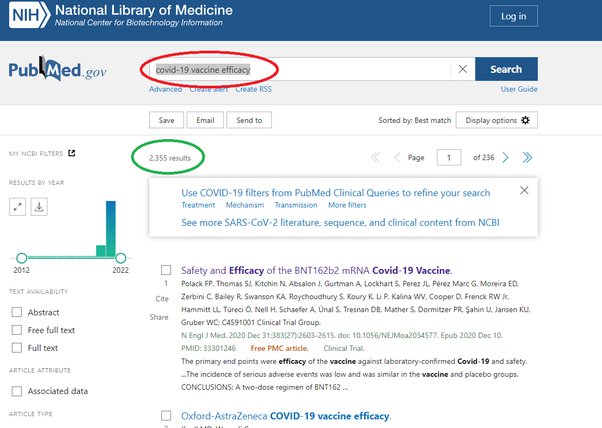Open the Oxford-AstraZeneca COVID-19 vaccine efficacy article
602x428 pixels.
click(286, 416)
